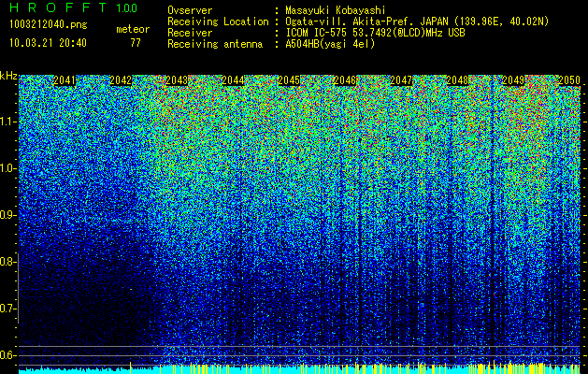Screen dimensions: 588x374
Task: Click the Receiving Location label
Action: (218, 22)
